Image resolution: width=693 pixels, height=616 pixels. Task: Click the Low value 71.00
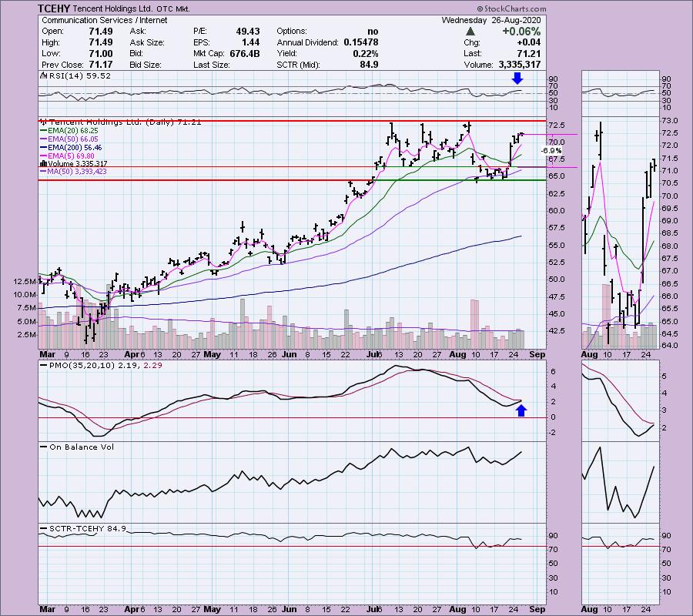[101, 53]
